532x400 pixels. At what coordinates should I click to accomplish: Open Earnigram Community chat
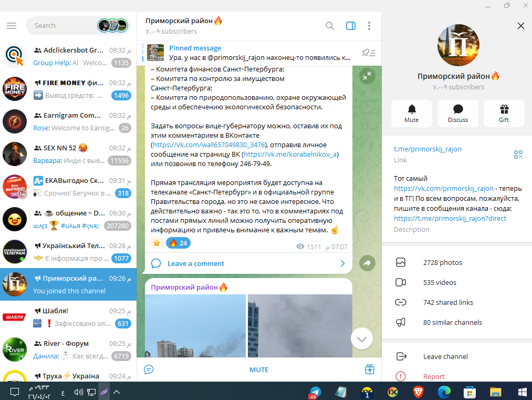tap(68, 121)
